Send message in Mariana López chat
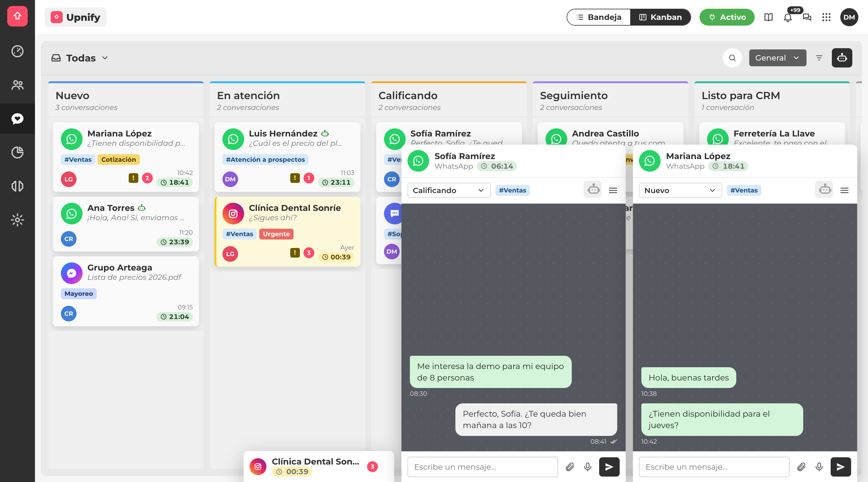The image size is (868, 482). click(x=841, y=467)
